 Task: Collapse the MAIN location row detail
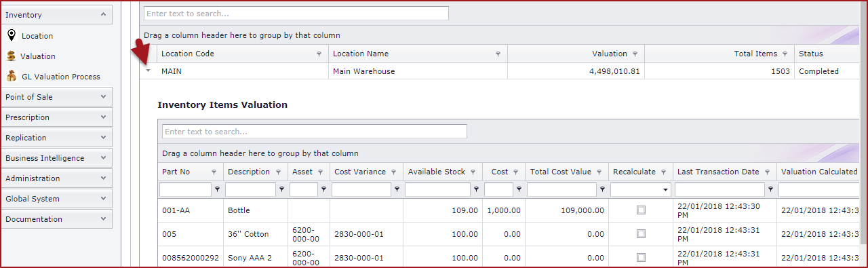[x=149, y=71]
